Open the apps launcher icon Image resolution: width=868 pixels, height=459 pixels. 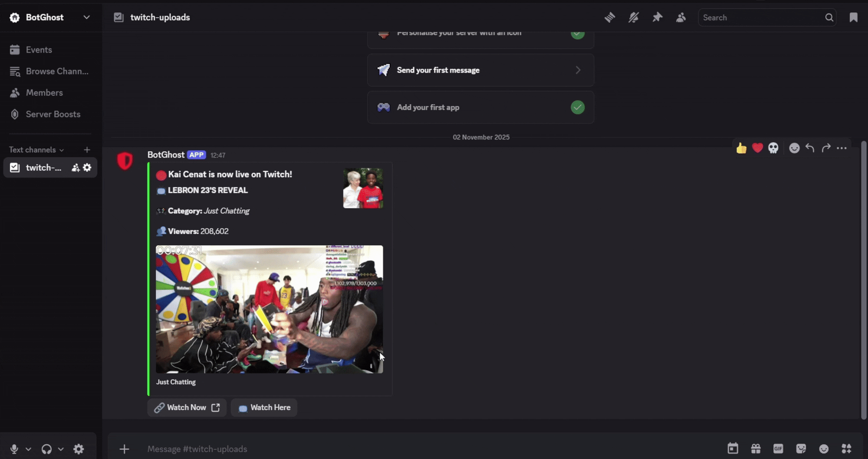click(x=846, y=449)
